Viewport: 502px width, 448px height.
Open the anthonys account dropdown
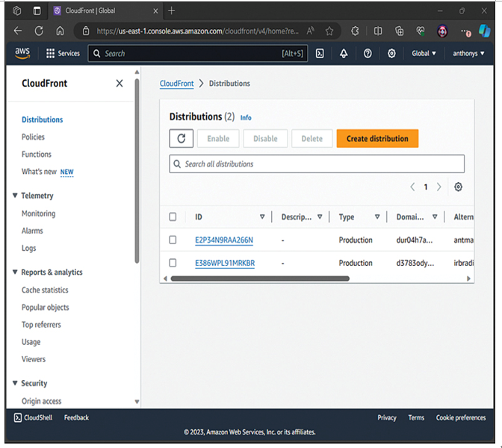(468, 54)
